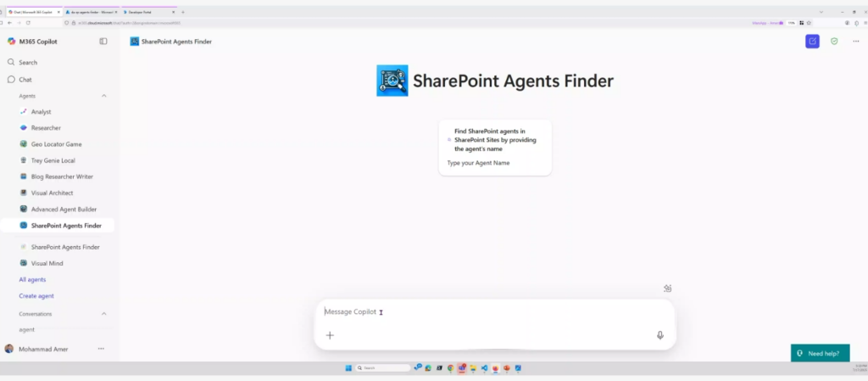
Task: Open PowerPoint from the taskbar
Action: (x=507, y=367)
